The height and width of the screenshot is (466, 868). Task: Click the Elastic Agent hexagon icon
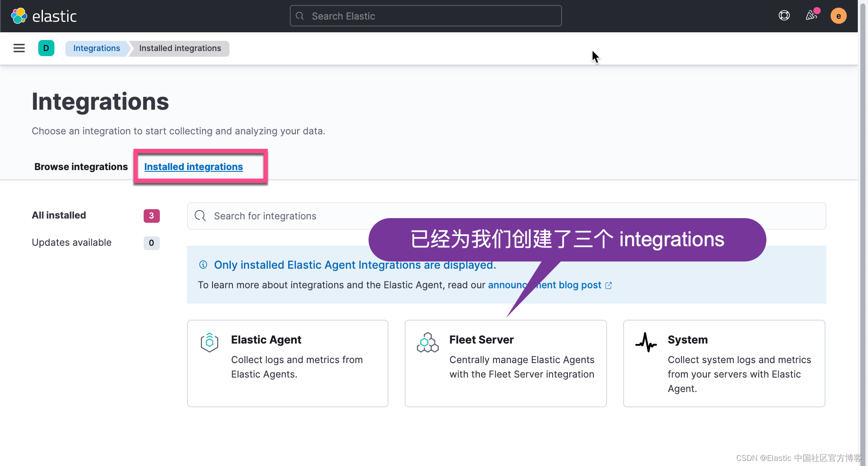coord(209,342)
